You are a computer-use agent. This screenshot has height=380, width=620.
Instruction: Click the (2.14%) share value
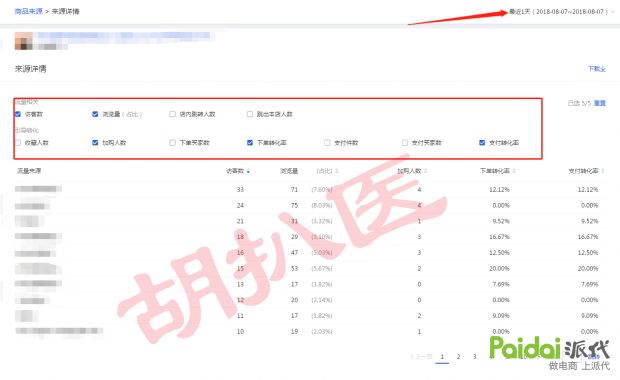point(322,300)
